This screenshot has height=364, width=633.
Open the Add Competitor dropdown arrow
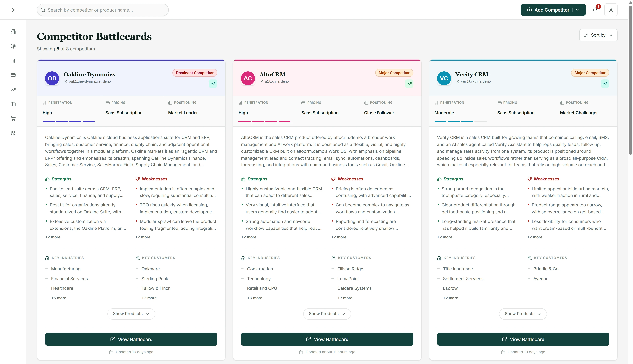577,10
